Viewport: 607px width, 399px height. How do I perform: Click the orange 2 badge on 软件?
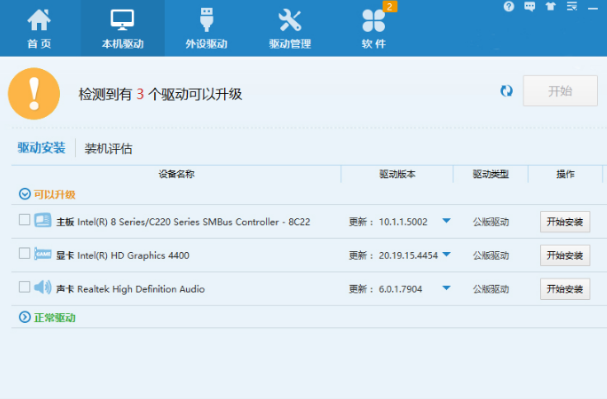pyautogui.click(x=390, y=6)
